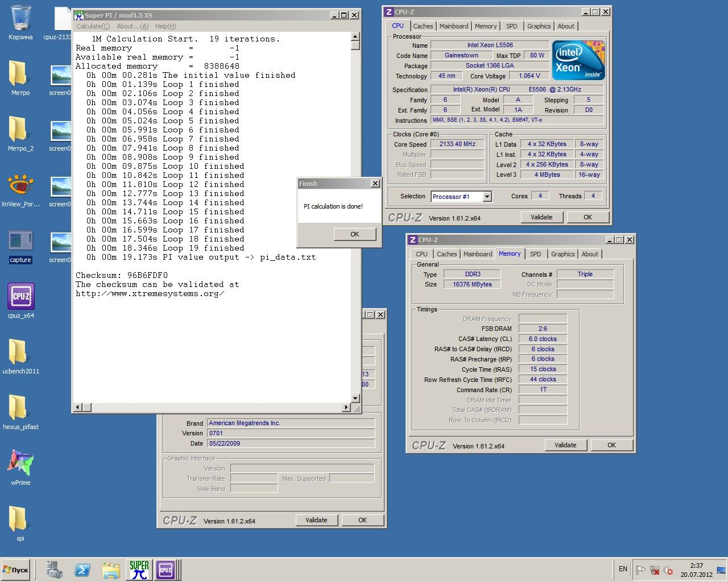
Task: Click the network tray icon with red X
Action: coord(655,570)
